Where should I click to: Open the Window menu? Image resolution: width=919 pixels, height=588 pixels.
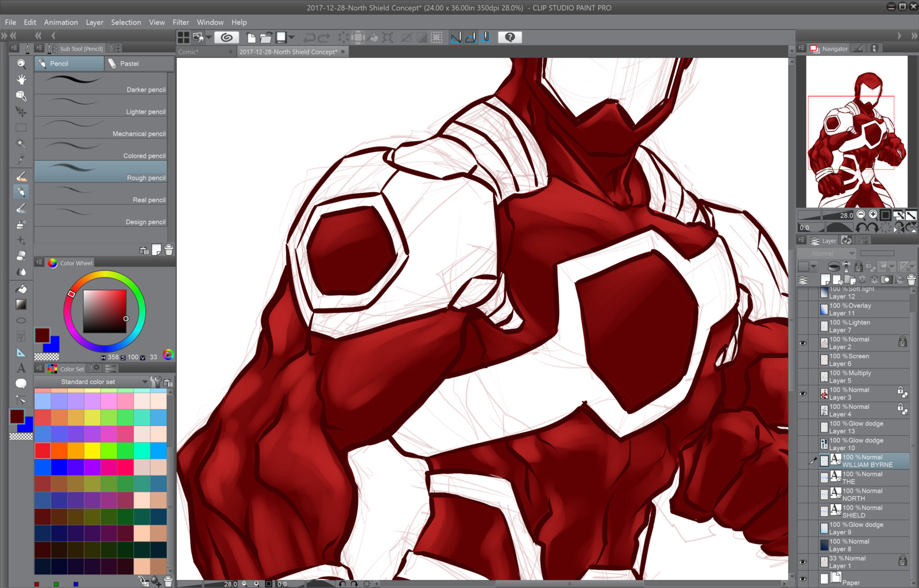pyautogui.click(x=210, y=22)
